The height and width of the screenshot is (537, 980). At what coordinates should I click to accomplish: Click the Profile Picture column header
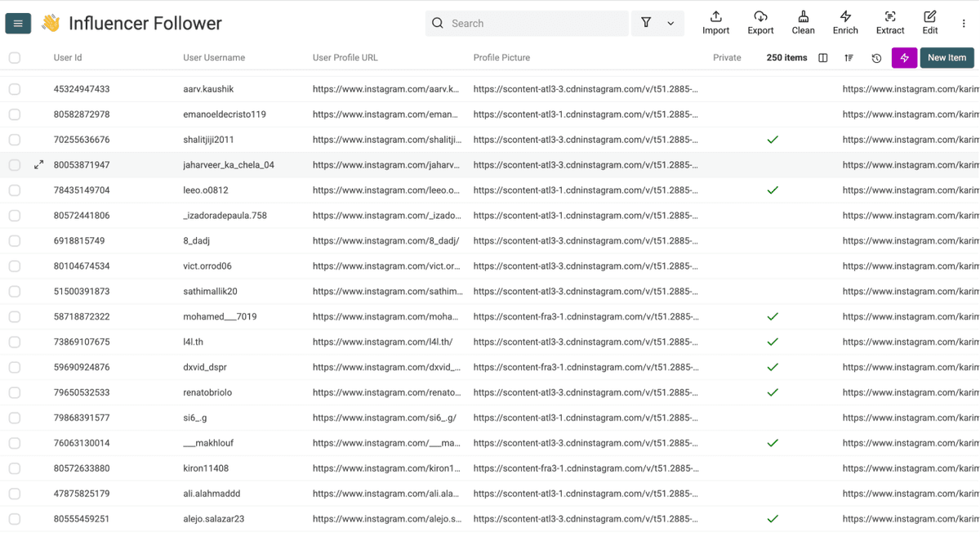tap(501, 58)
